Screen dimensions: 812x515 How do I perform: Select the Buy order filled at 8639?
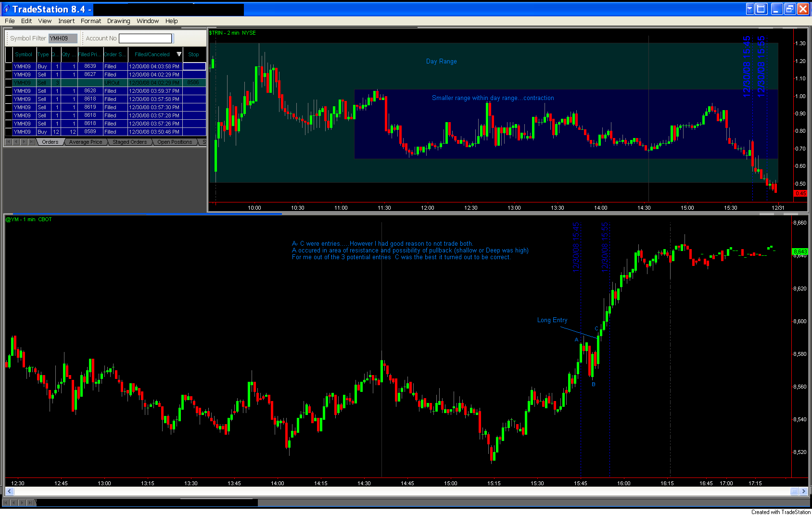coord(109,66)
